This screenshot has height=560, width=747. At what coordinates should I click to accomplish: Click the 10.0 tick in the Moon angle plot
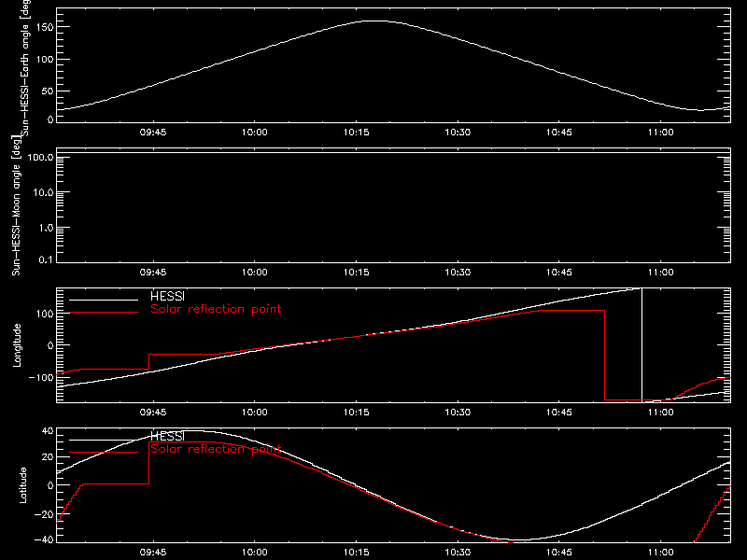43,192
